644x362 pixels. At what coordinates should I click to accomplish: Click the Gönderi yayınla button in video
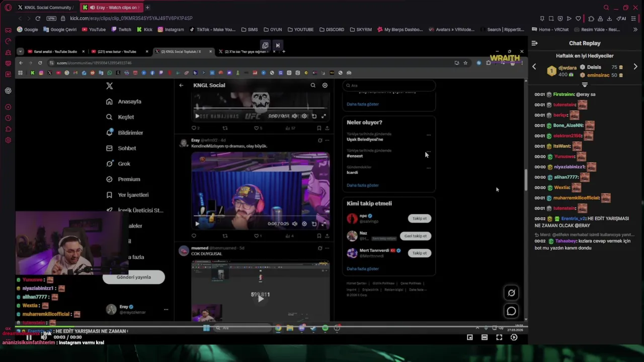[x=133, y=277]
